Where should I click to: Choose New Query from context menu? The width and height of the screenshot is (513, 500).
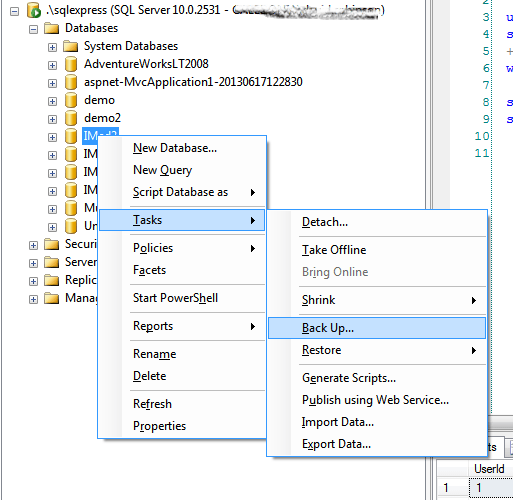(x=182, y=170)
